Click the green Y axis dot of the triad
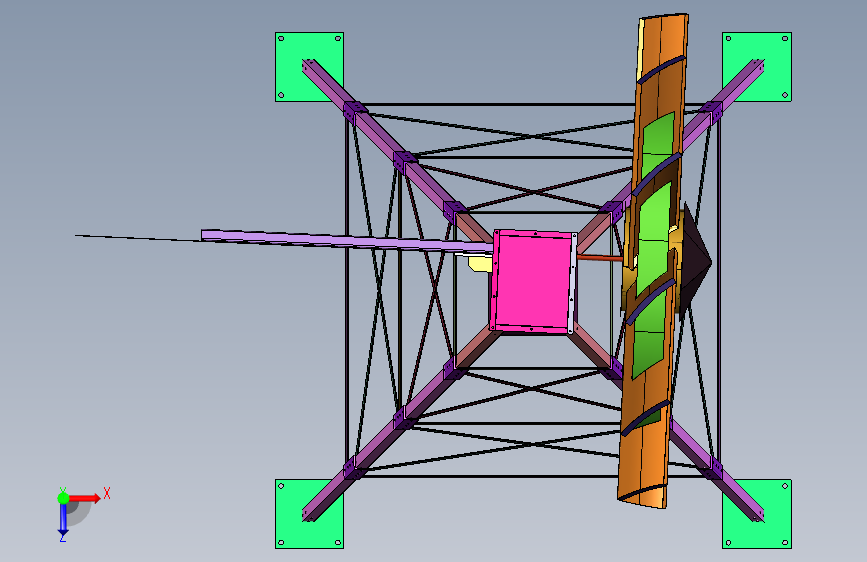Image resolution: width=867 pixels, height=562 pixels. tap(63, 498)
